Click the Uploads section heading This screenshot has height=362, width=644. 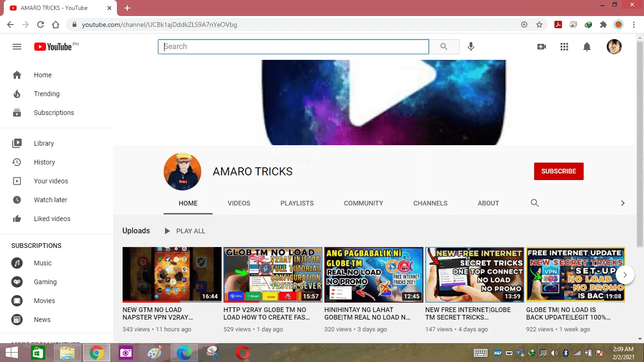point(136,231)
